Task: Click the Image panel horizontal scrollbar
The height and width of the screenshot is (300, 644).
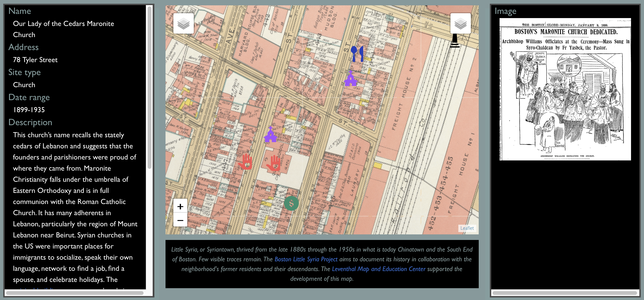Action: pyautogui.click(x=565, y=293)
